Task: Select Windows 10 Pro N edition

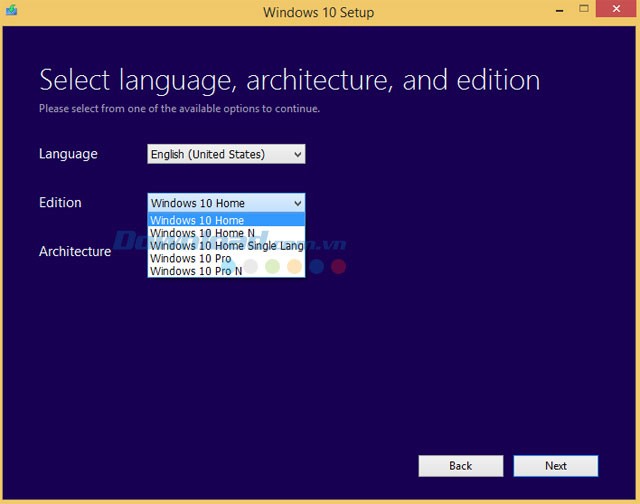Action: [x=226, y=271]
